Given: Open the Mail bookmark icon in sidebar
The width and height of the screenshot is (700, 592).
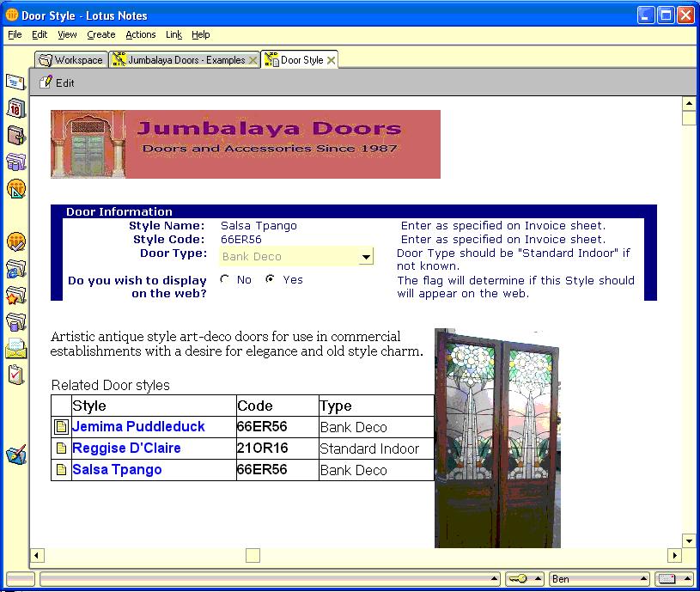Looking at the screenshot, I should pyautogui.click(x=15, y=82).
